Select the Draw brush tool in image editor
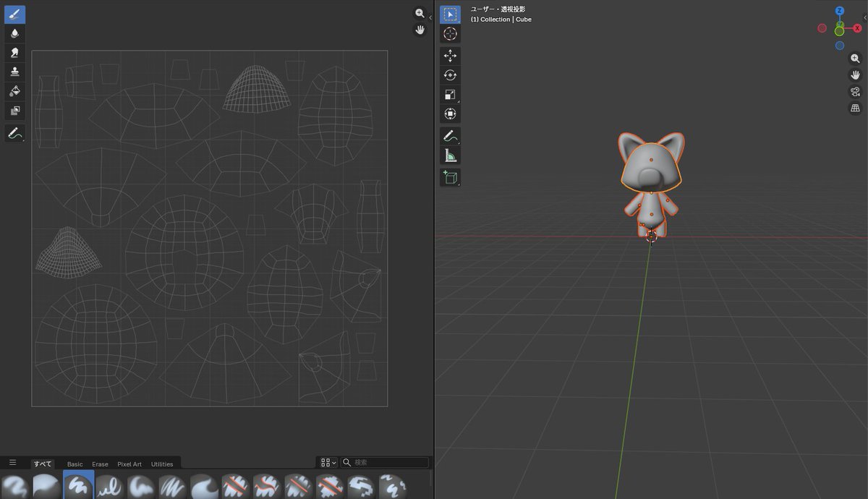Viewport: 868px width, 499px height. pyautogui.click(x=15, y=14)
